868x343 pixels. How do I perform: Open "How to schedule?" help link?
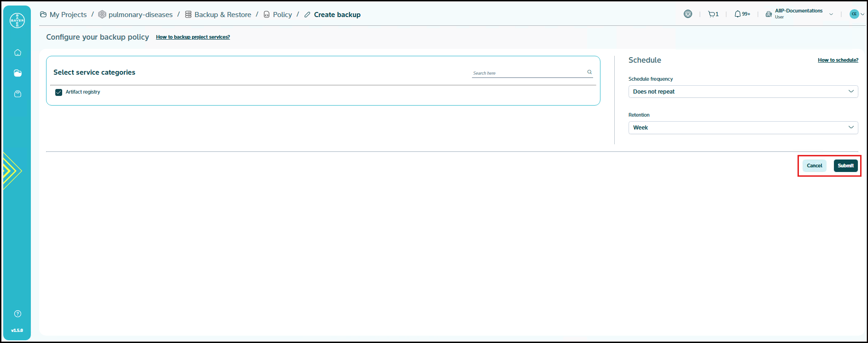[838, 60]
